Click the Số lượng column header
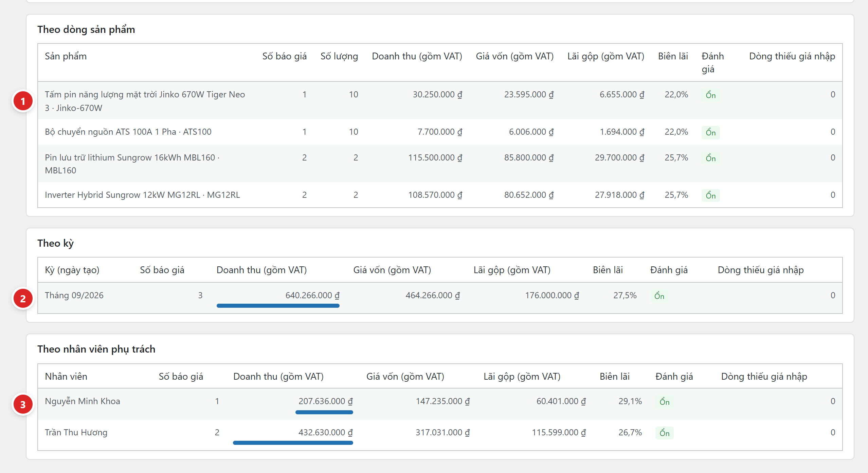 [339, 56]
